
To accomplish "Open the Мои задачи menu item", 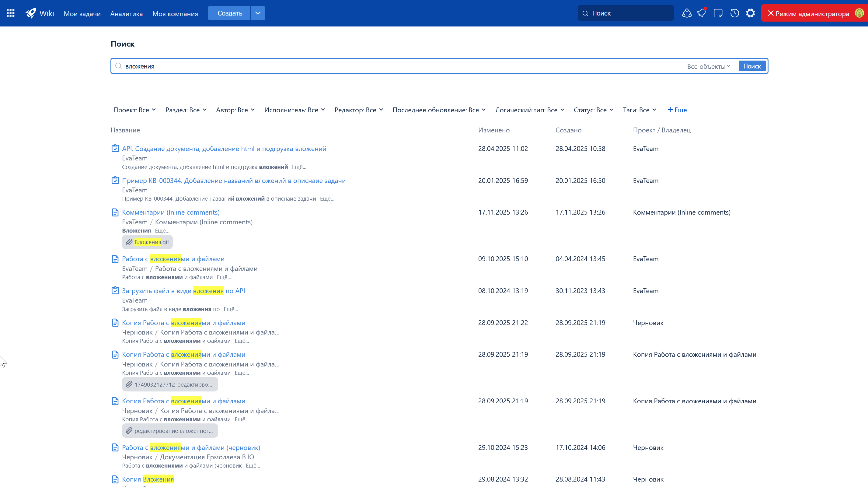I will click(x=82, y=14).
